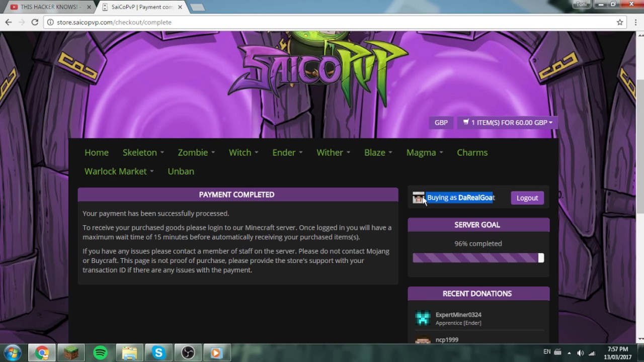Click the Apprentice [Ender] package text
Viewport: 644px width, 362px height.
pos(458,323)
